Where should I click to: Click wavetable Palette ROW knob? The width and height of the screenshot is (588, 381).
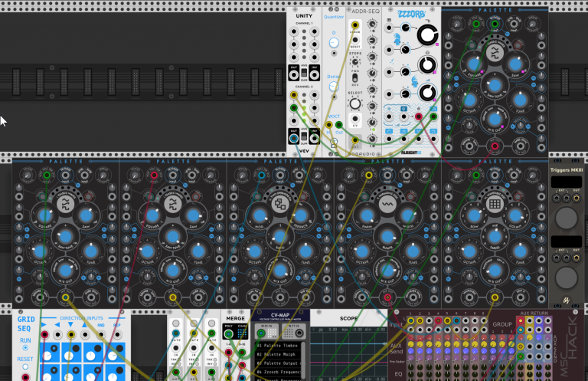tap(475, 216)
